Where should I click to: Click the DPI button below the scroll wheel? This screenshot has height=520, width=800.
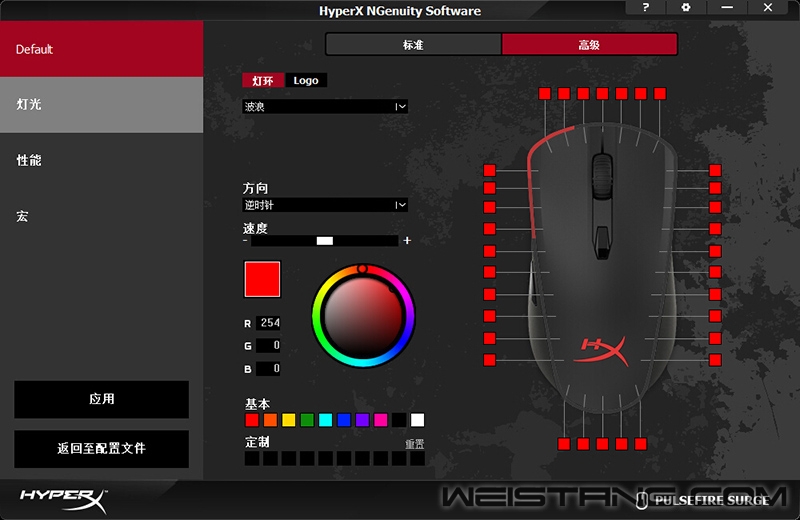602,242
